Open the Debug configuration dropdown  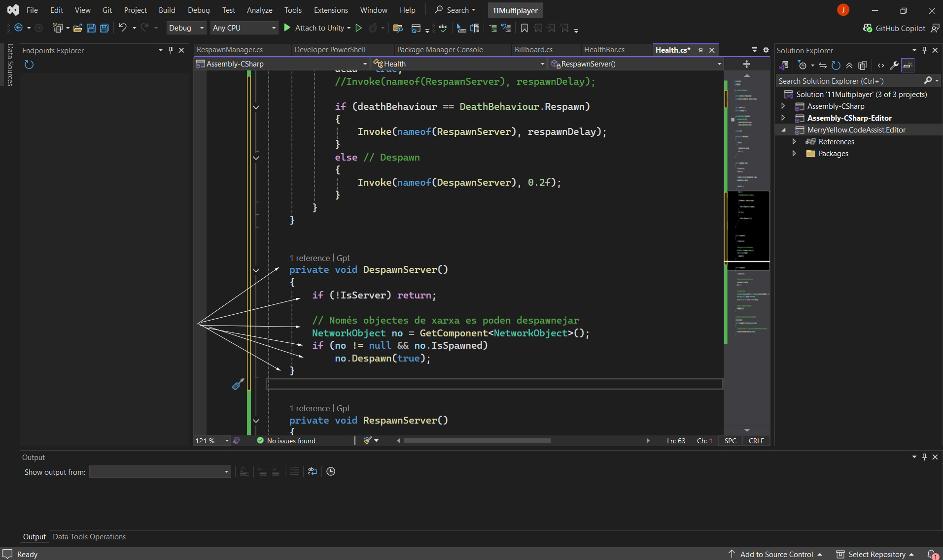186,28
